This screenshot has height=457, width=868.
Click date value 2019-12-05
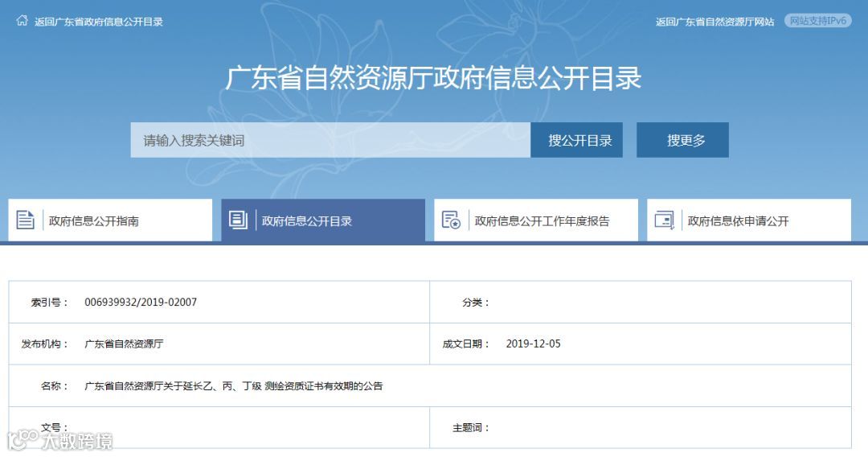(533, 344)
